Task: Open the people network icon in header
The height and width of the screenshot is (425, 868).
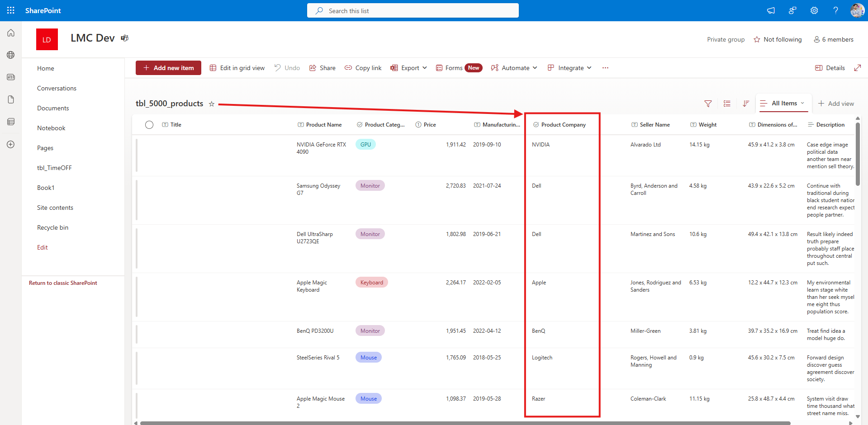Action: pos(792,10)
